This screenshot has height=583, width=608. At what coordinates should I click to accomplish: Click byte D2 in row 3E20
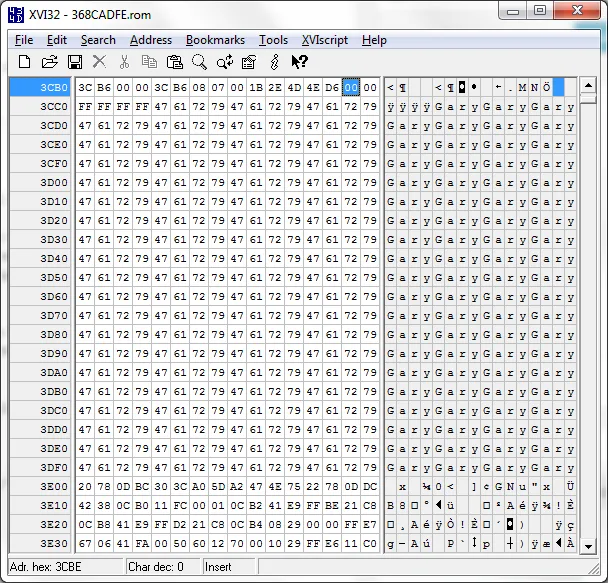[180, 524]
